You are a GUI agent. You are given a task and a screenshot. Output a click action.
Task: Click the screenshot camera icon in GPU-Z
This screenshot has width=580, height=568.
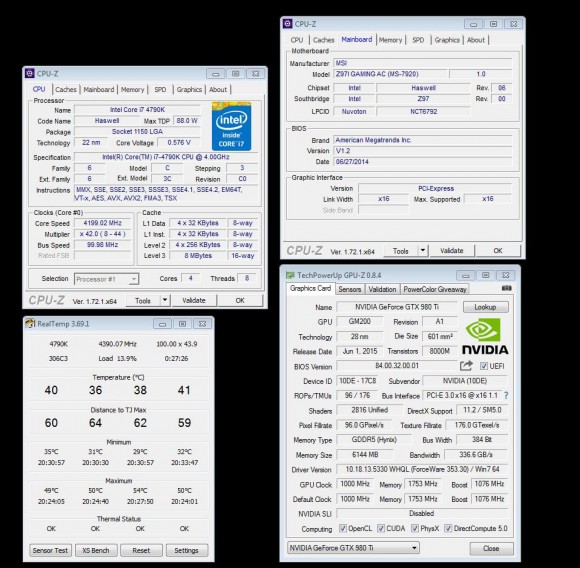507,288
